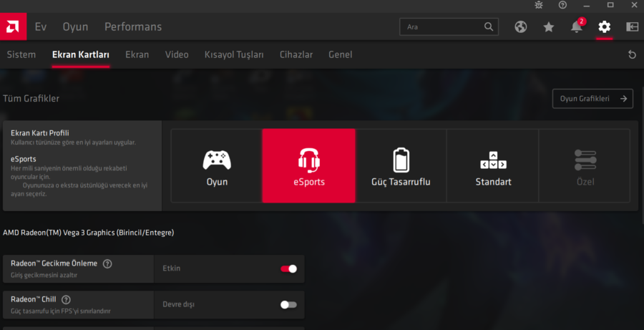Switch to the Cihazlar tab
This screenshot has height=330, width=644.
point(296,54)
